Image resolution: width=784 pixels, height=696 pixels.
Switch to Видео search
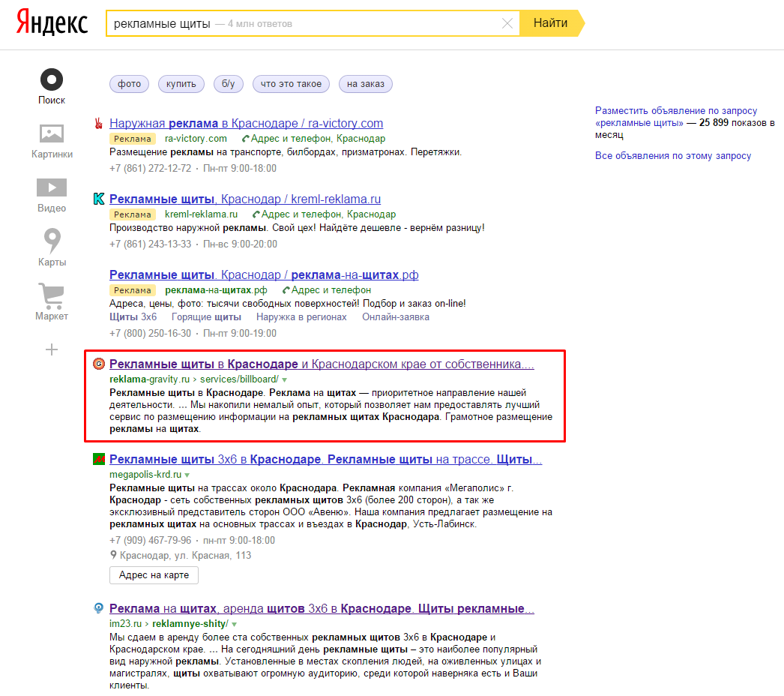pyautogui.click(x=52, y=195)
